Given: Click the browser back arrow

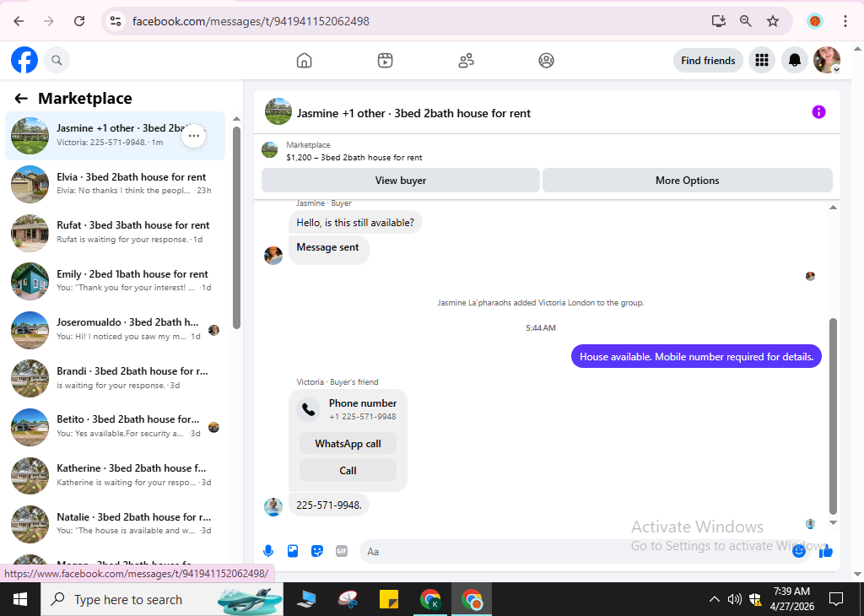Looking at the screenshot, I should 19,21.
